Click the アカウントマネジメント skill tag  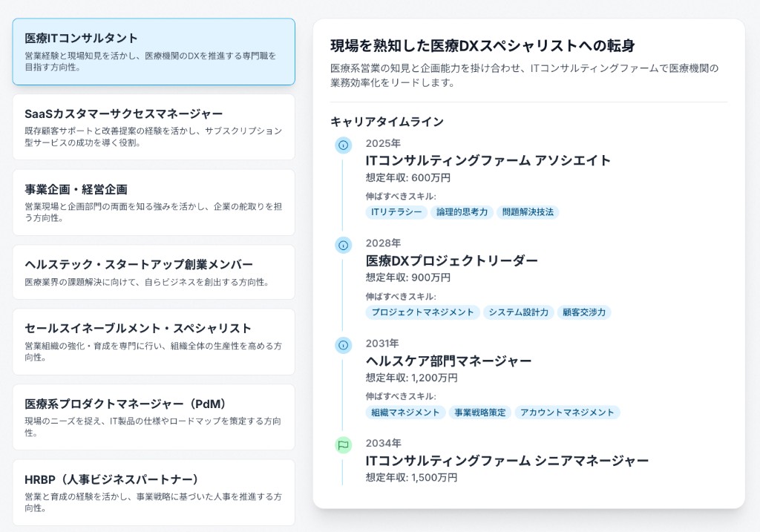click(567, 413)
